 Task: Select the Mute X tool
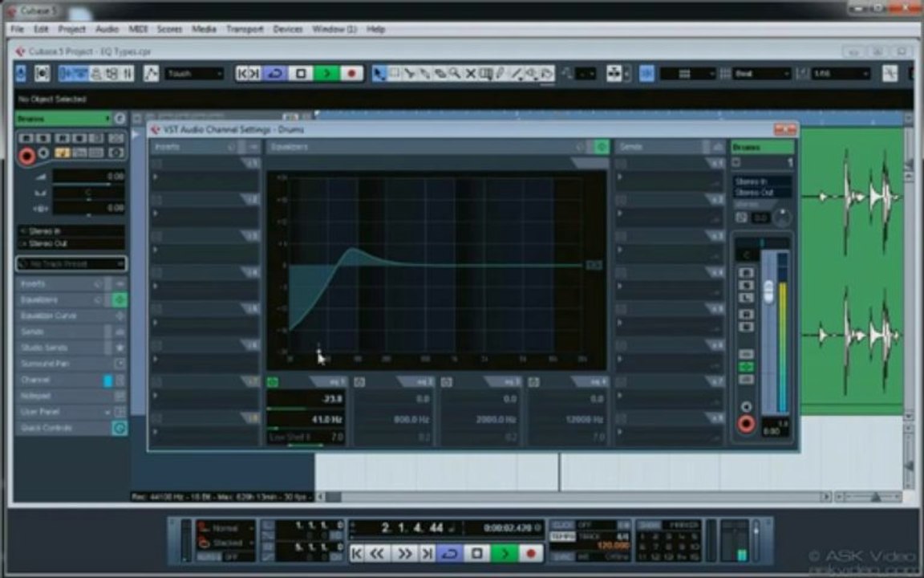[470, 73]
